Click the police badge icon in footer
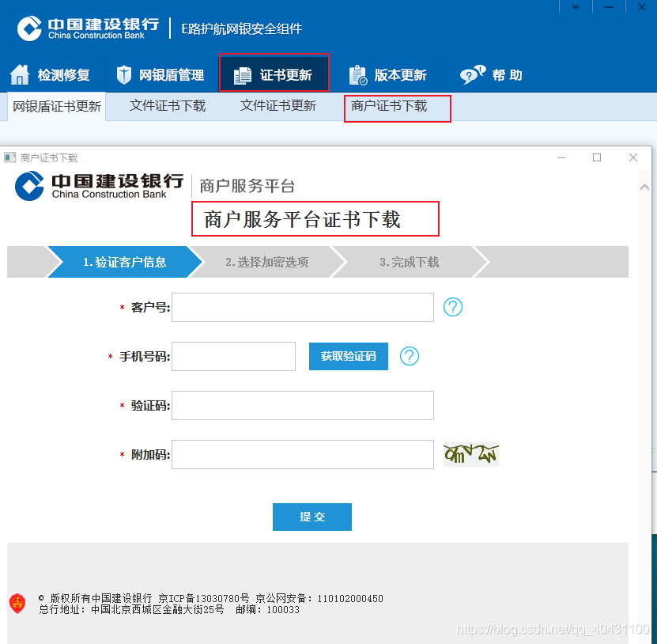This screenshot has height=644, width=657. (17, 604)
